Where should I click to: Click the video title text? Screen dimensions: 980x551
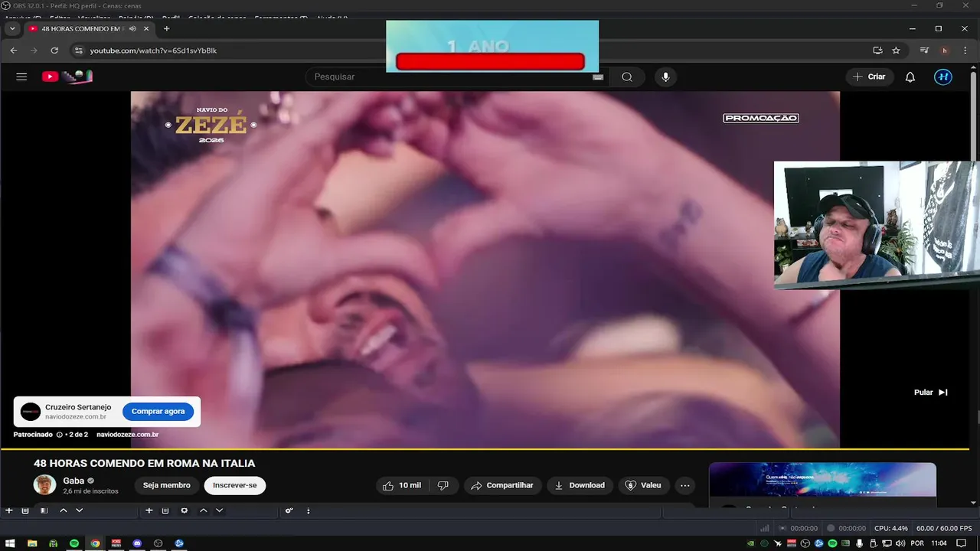[x=144, y=463]
